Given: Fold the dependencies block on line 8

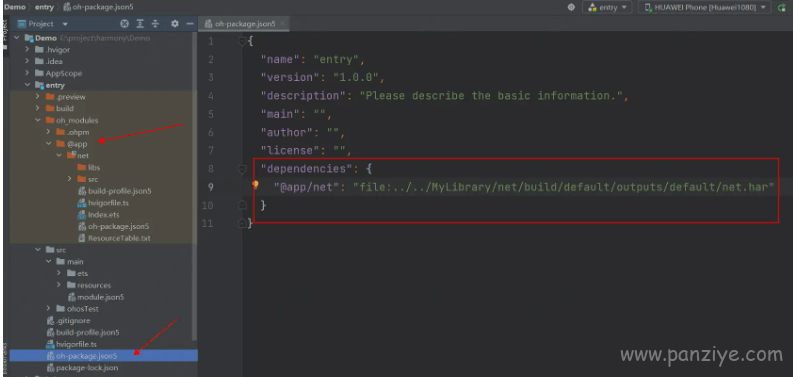Looking at the screenshot, I should coord(242,170).
